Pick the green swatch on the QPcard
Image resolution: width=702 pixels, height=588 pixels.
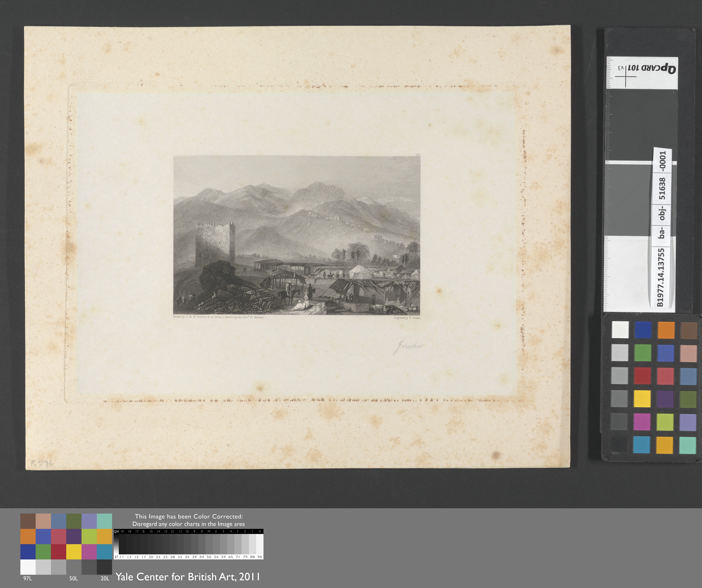643,353
